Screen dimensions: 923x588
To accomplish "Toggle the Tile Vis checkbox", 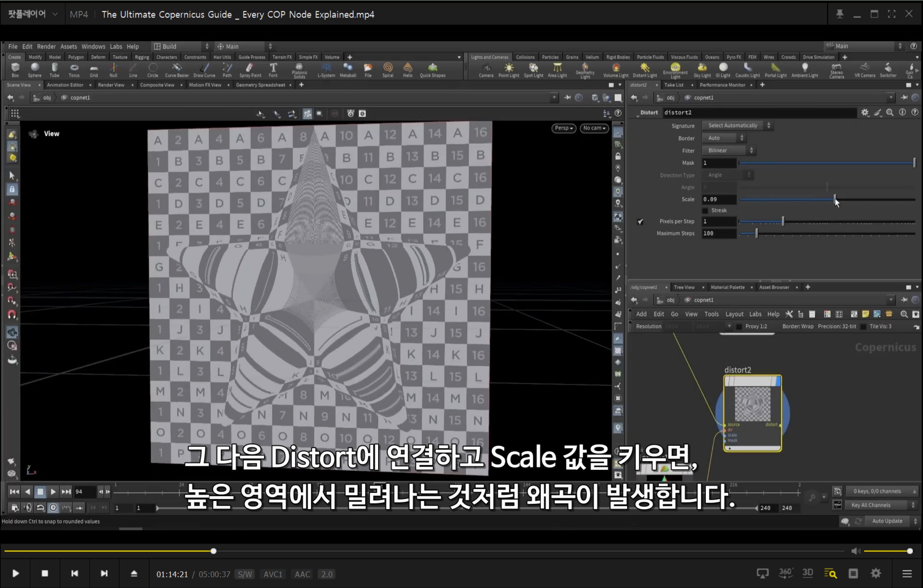I will (x=863, y=326).
